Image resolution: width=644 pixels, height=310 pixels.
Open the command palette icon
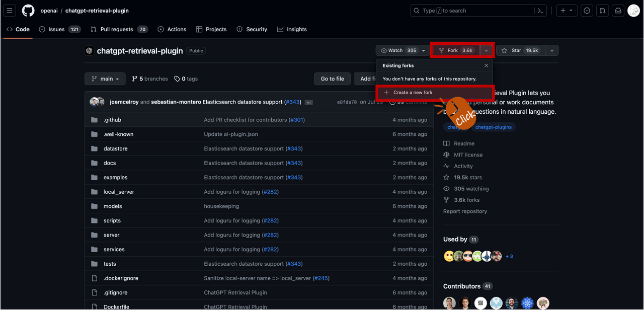540,11
